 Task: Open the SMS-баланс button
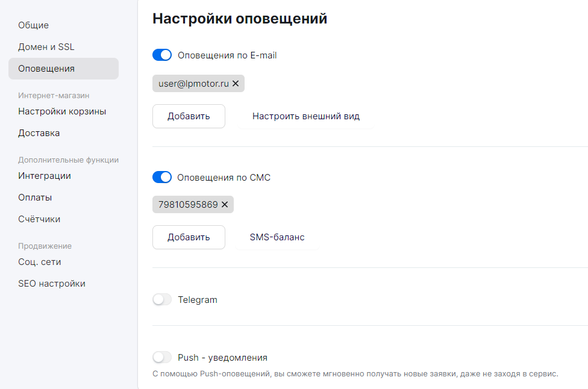(x=277, y=237)
